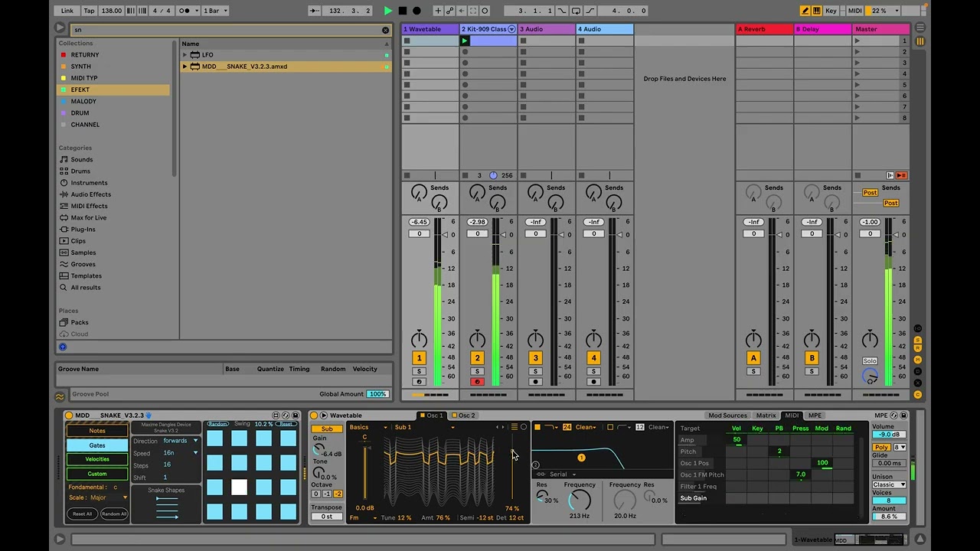Open the Scale Major dropdown
Screen dimensions: 980x551
click(109, 497)
